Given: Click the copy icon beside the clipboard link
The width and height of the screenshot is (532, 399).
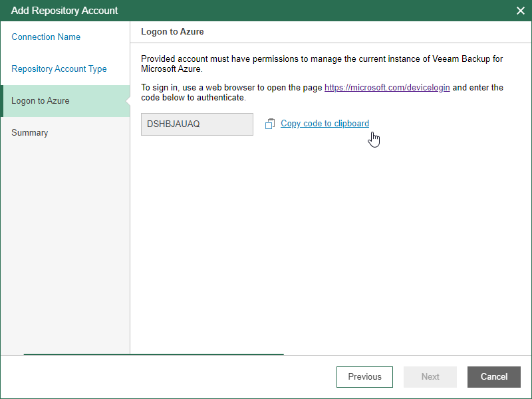Looking at the screenshot, I should coord(270,124).
